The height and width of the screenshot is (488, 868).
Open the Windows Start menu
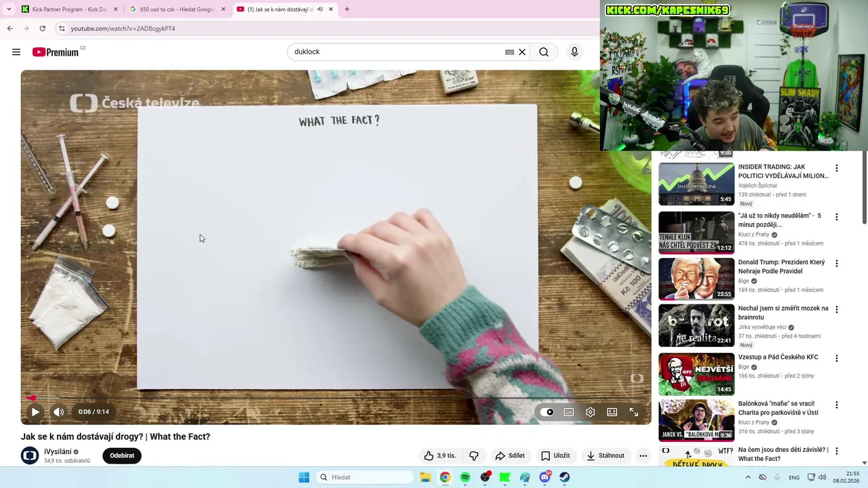pos(304,477)
